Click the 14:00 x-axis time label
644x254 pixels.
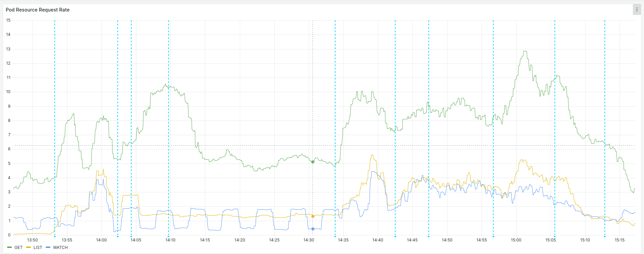pos(101,240)
